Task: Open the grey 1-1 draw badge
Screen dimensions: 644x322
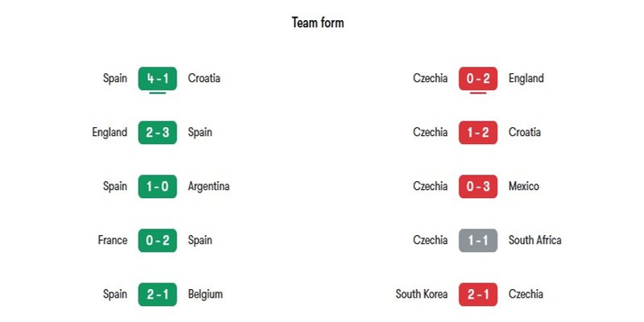Action: click(478, 240)
